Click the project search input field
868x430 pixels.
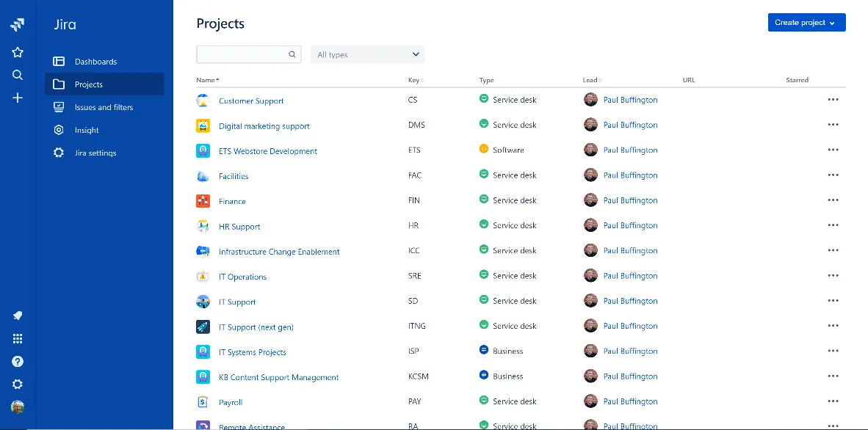click(242, 54)
